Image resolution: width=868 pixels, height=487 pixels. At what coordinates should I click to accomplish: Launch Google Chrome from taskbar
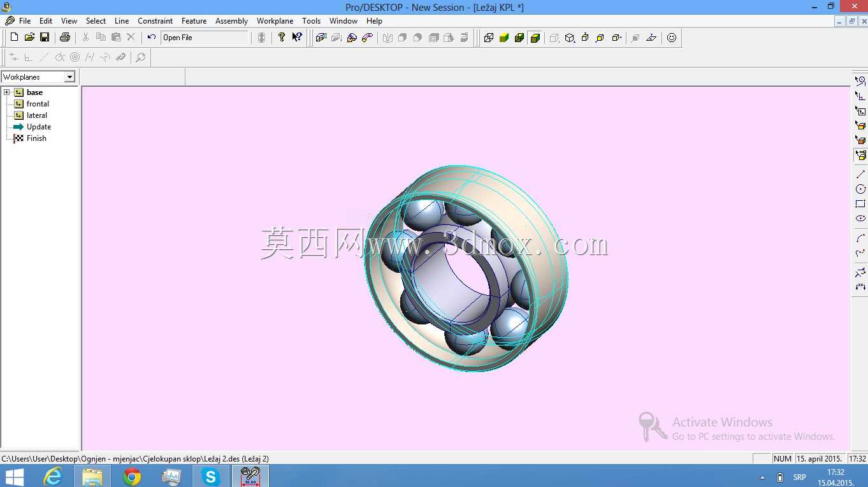click(x=132, y=476)
